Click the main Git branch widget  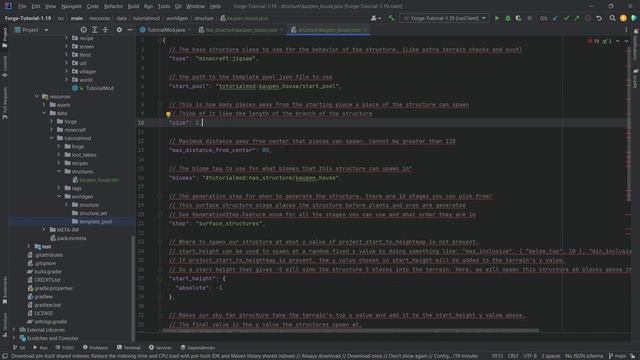618,356
